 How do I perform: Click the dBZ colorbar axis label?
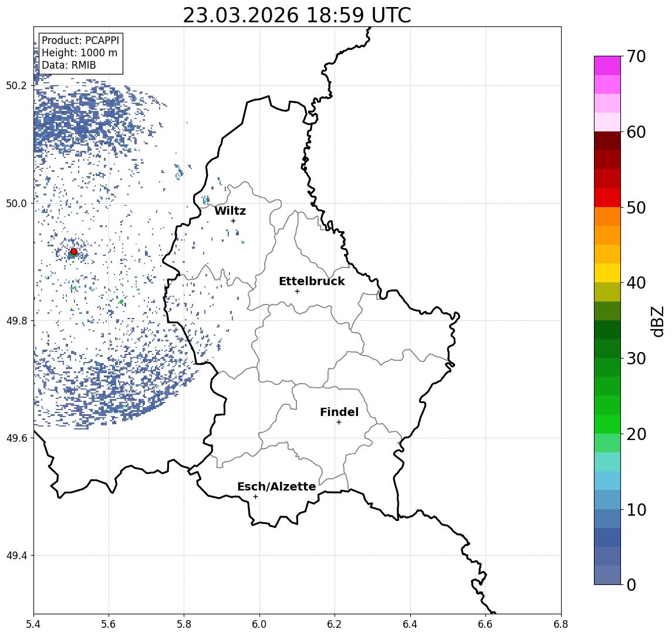(657, 321)
